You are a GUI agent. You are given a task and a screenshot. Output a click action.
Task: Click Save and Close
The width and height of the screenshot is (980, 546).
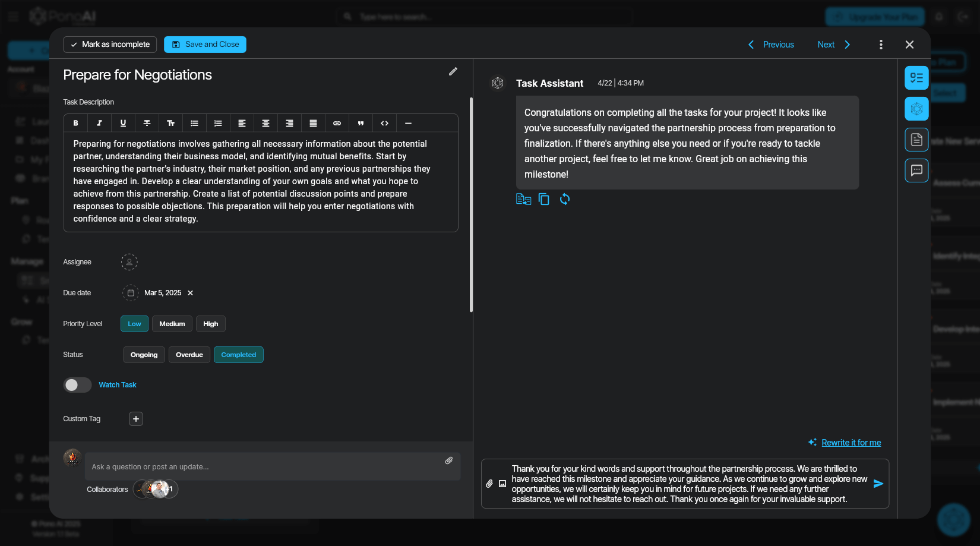tap(205, 44)
